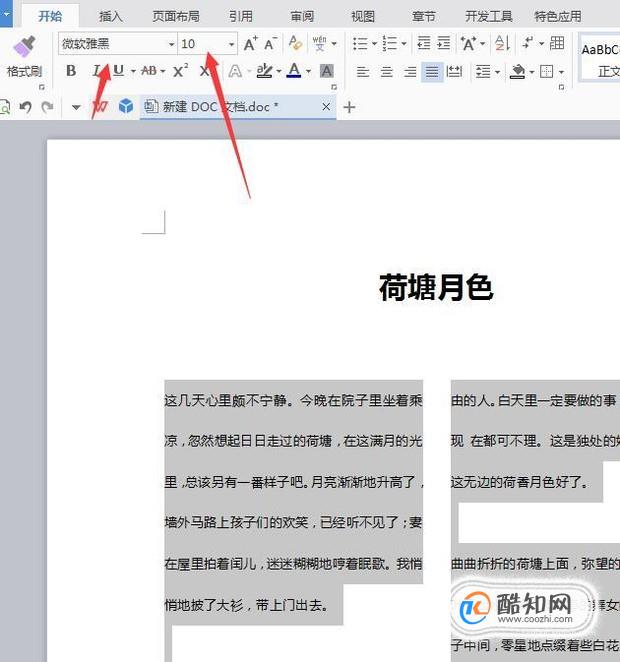Click the line spacing icon
The height and width of the screenshot is (662, 620).
(483, 72)
